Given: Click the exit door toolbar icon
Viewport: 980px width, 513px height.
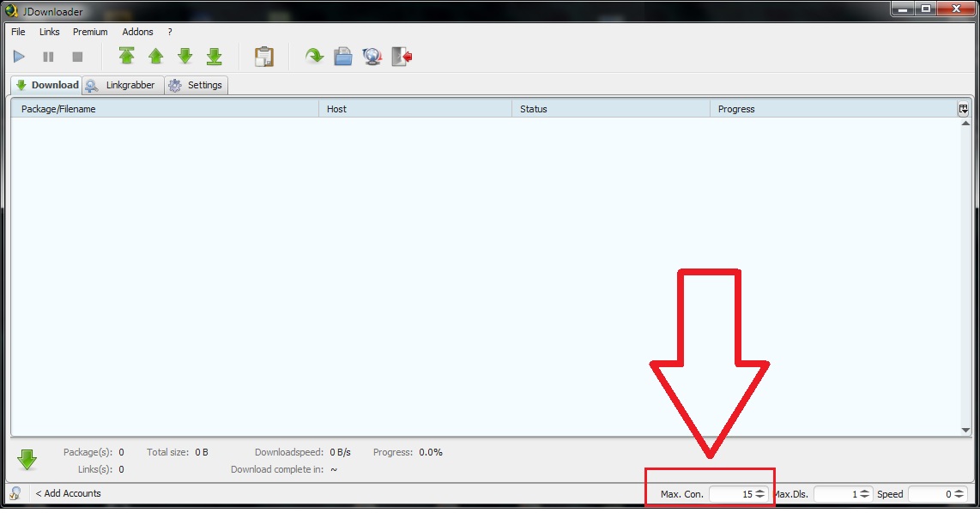Looking at the screenshot, I should [402, 57].
